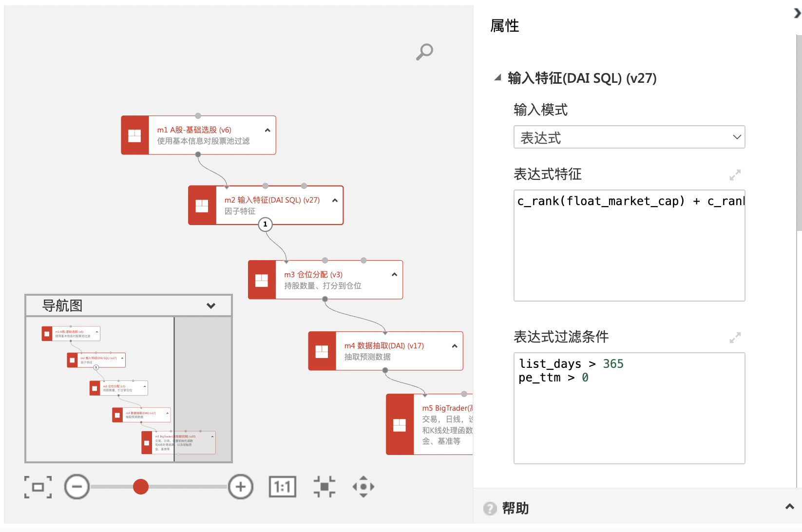Screen dimensions: 802x532
Task: Click into the 表达式过滤条件 text area
Action: tap(629, 419)
